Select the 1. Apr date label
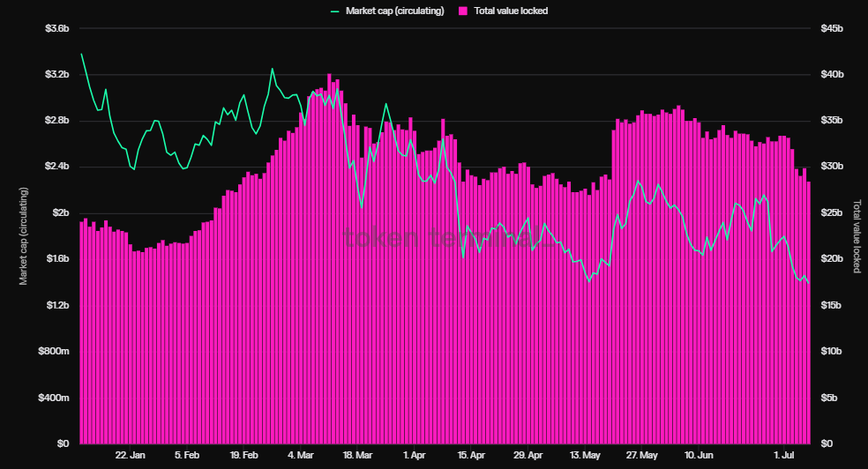The width and height of the screenshot is (868, 469). 414,455
